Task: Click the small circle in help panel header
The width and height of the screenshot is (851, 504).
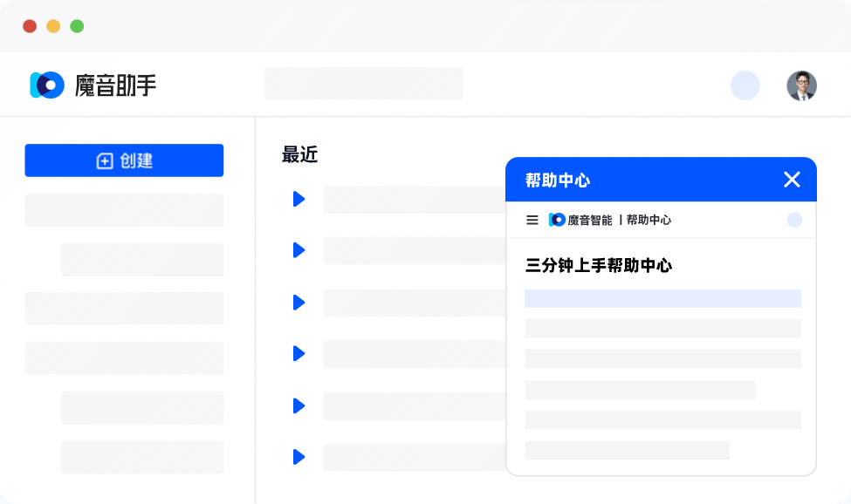Action: [794, 221]
